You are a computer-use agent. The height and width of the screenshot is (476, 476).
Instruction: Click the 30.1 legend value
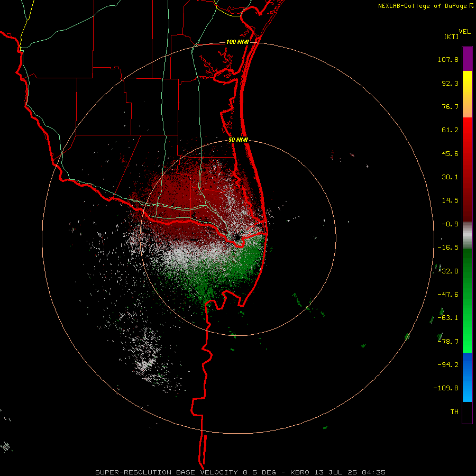tap(450, 177)
